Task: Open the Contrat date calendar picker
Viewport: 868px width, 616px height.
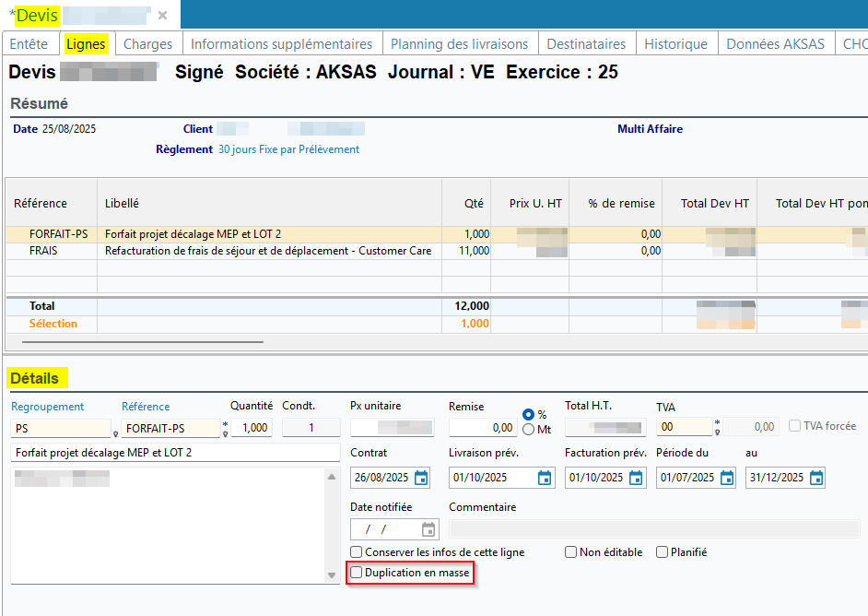Action: [421, 478]
